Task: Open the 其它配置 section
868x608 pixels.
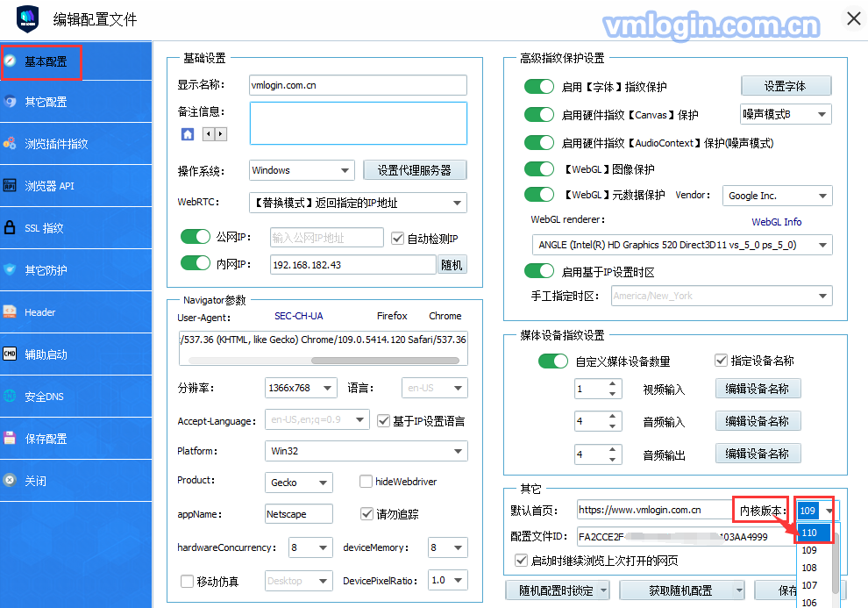Action: pos(75,102)
